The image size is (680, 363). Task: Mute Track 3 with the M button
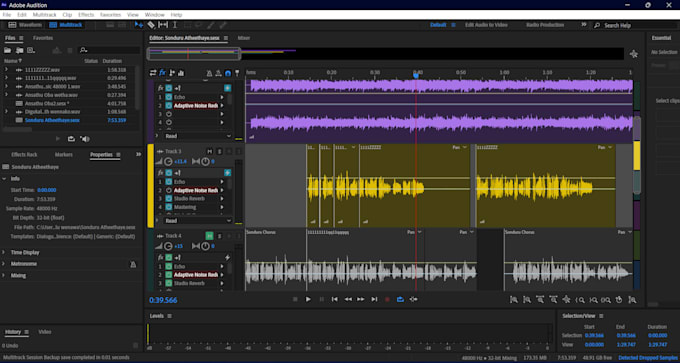209,151
